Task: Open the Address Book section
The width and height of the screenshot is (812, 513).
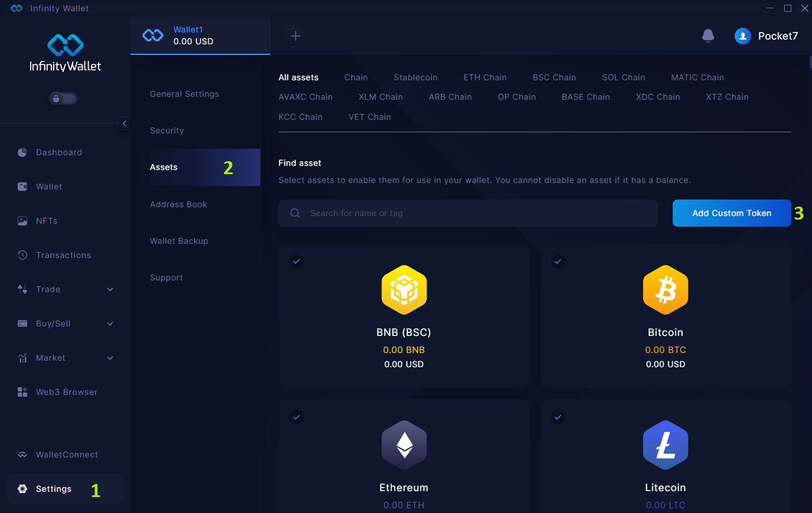Action: [178, 204]
